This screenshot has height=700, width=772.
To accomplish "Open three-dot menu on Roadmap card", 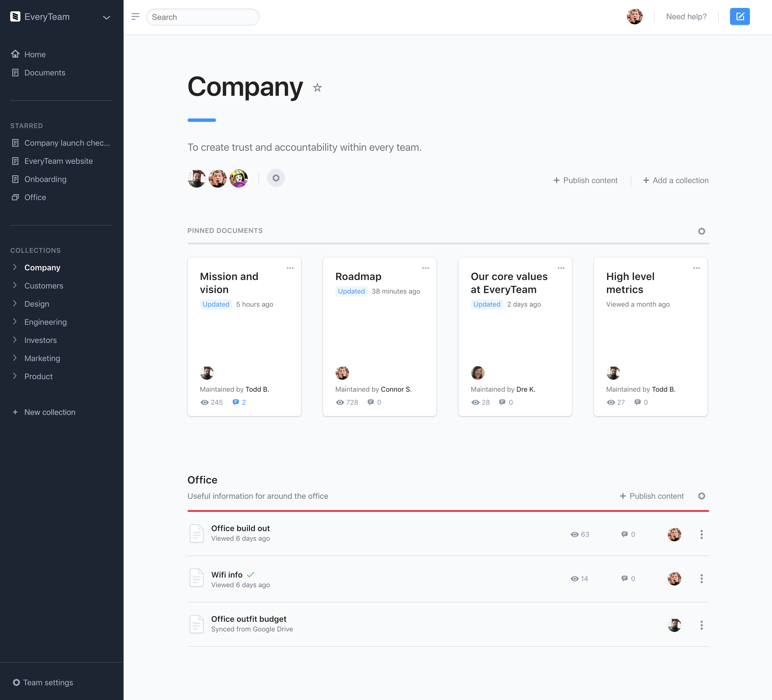I will [x=425, y=268].
